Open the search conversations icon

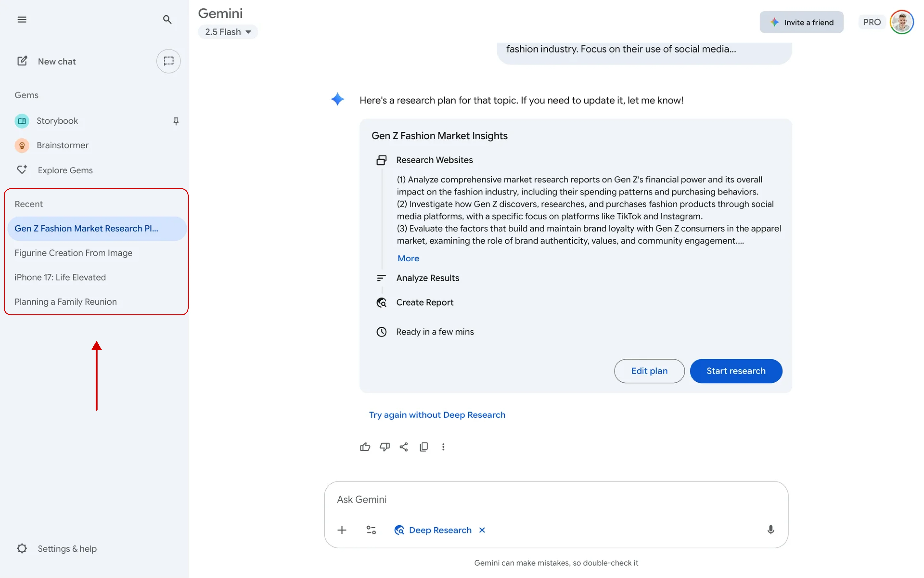point(167,19)
